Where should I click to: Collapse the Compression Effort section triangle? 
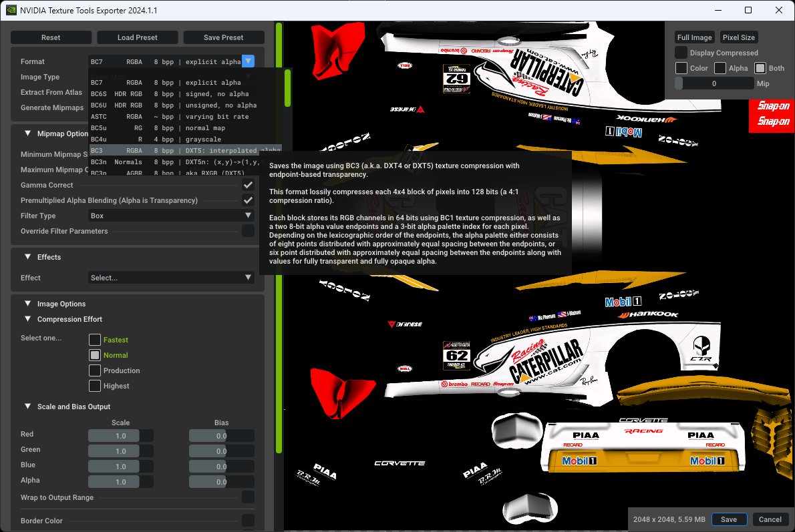(x=28, y=319)
